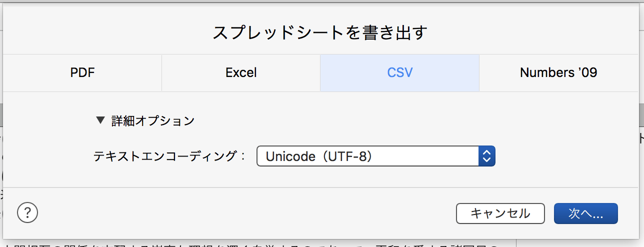Click the Unicode (UTF-8) text in popup

[x=319, y=156]
